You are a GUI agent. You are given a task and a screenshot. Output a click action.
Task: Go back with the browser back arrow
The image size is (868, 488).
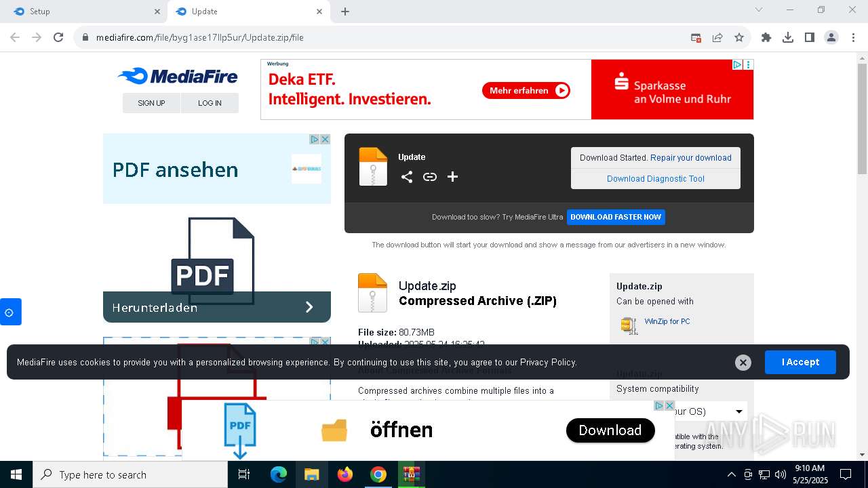tap(15, 38)
